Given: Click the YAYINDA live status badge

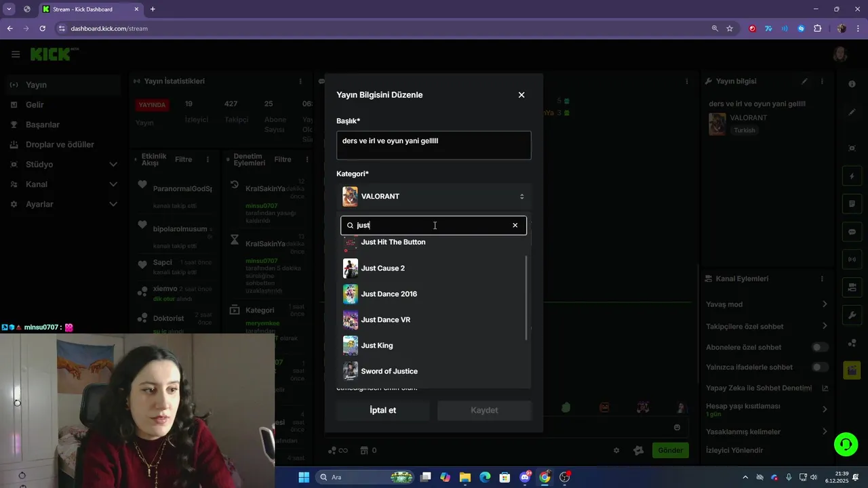Looking at the screenshot, I should (x=152, y=105).
